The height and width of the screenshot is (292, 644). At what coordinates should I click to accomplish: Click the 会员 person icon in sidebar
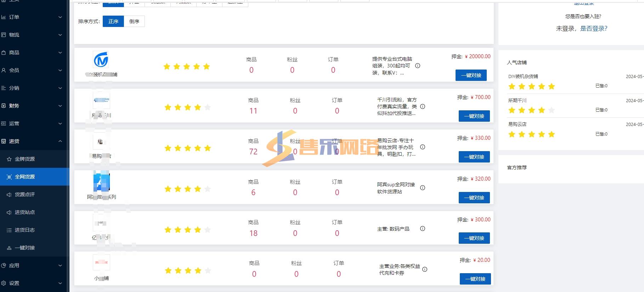pyautogui.click(x=4, y=70)
